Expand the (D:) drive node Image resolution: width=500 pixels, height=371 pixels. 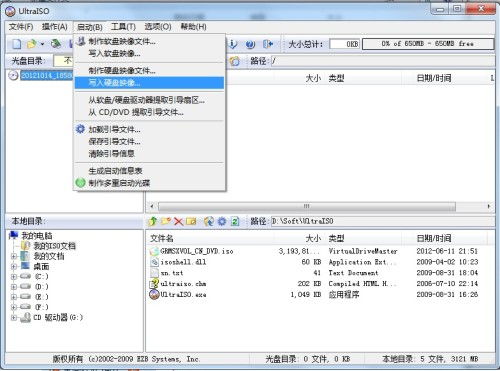point(14,287)
